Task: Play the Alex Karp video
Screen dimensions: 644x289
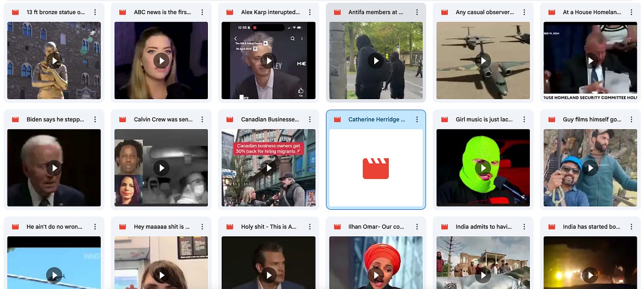Action: 268,61
